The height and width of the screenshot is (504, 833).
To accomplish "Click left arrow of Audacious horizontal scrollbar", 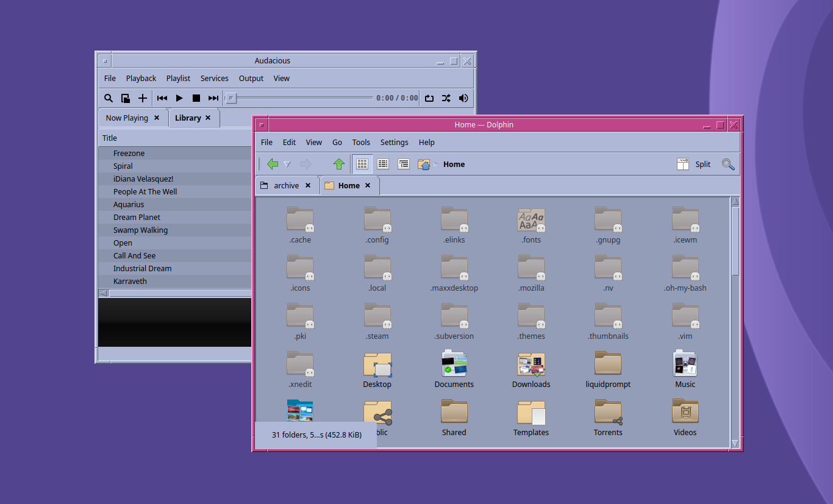I will pos(104,293).
